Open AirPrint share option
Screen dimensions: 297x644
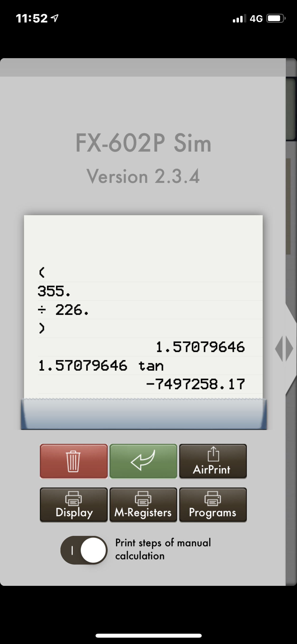213,461
